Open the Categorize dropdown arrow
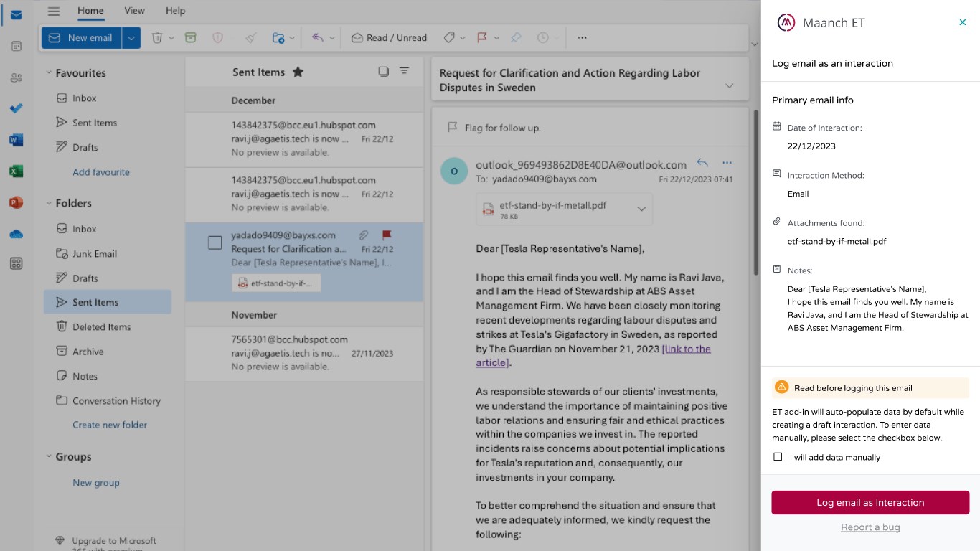Screen dimensions: 980x551 click(x=463, y=38)
